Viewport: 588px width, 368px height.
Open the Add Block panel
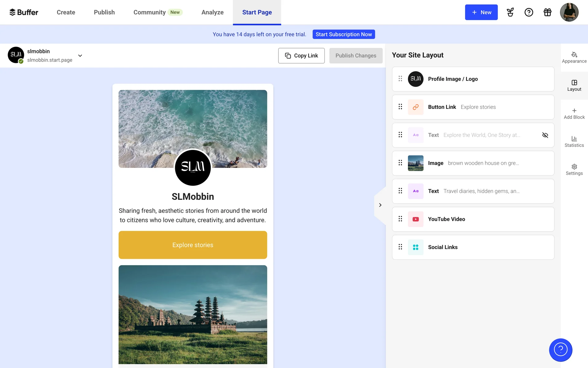click(574, 113)
